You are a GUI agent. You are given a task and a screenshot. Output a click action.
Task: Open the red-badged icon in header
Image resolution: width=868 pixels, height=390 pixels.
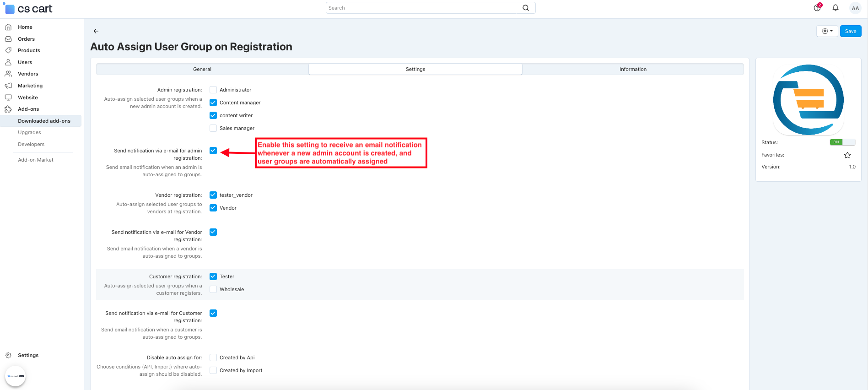coord(817,7)
